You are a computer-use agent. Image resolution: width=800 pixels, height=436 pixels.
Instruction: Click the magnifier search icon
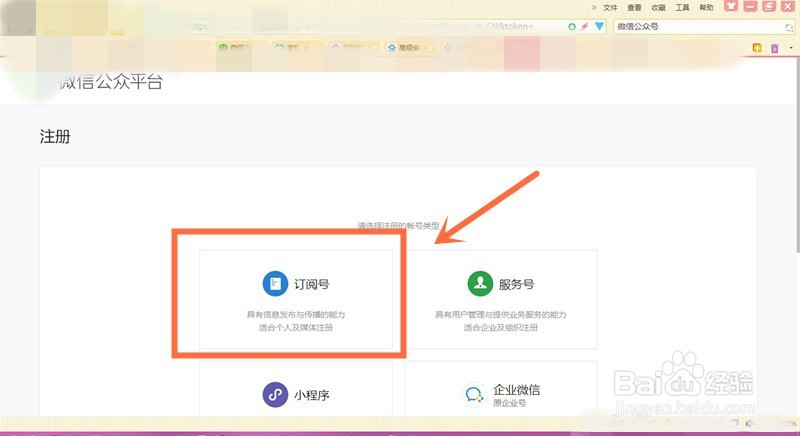point(789,27)
